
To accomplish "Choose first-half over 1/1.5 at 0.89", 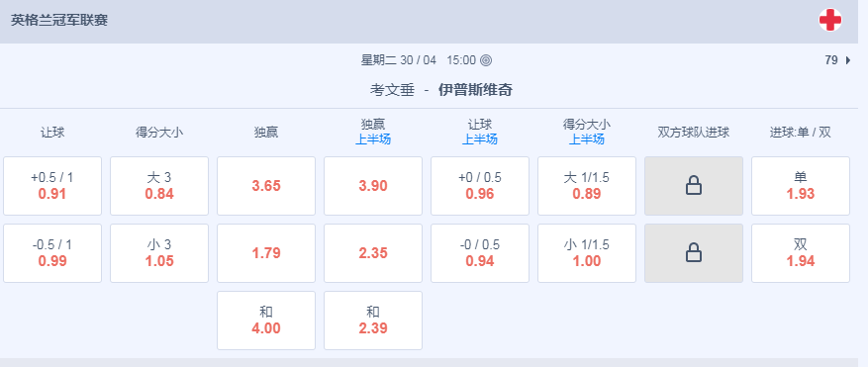I will point(587,186).
